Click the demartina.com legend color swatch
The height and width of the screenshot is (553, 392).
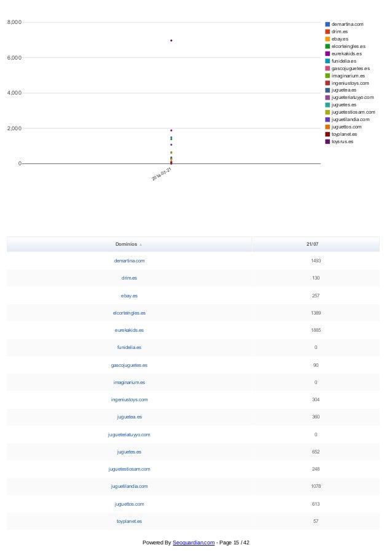[327, 25]
